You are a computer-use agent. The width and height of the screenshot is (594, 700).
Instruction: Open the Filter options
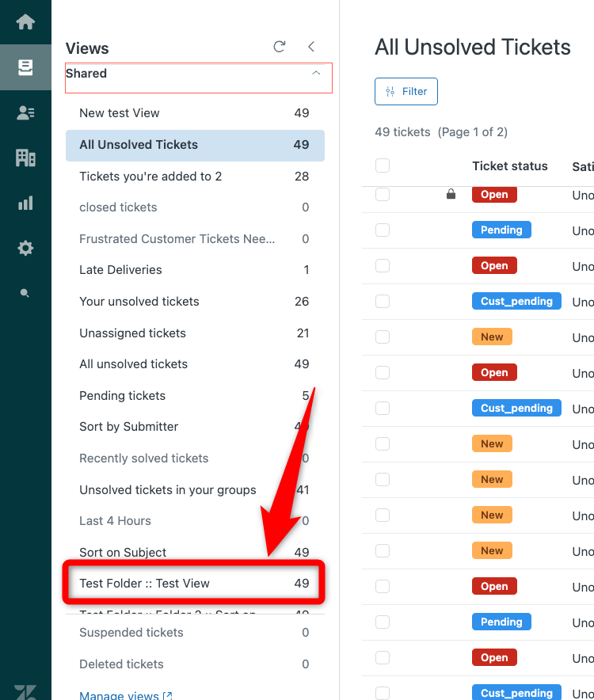(x=406, y=91)
